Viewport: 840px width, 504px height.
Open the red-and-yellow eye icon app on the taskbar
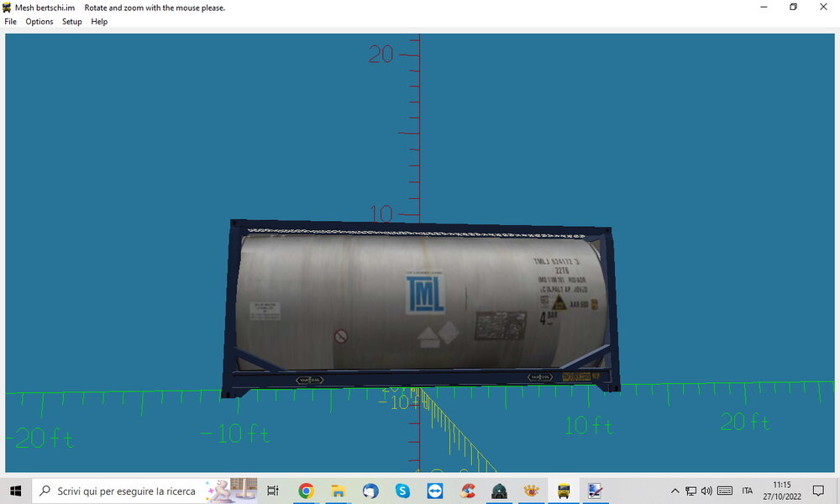pos(532,491)
